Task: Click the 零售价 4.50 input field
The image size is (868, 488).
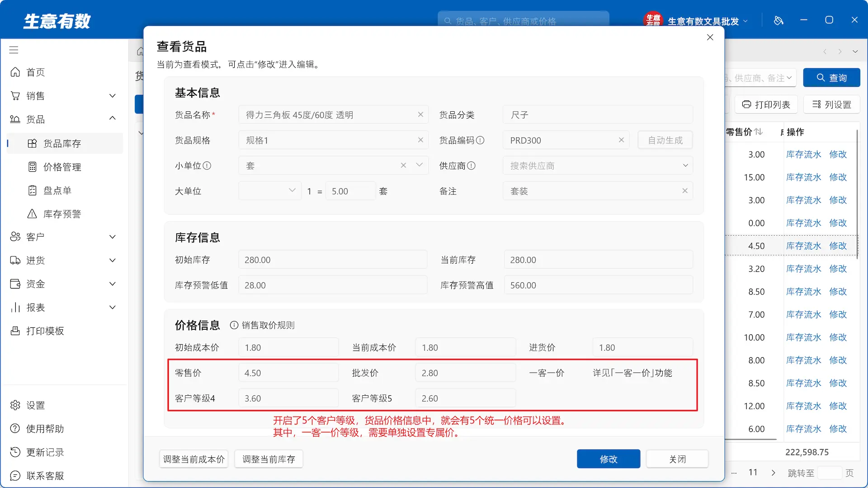Action: [x=288, y=373]
